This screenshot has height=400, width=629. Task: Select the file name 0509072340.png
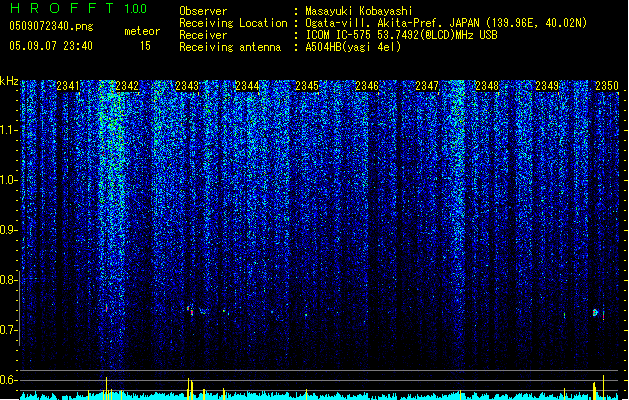[51, 26]
